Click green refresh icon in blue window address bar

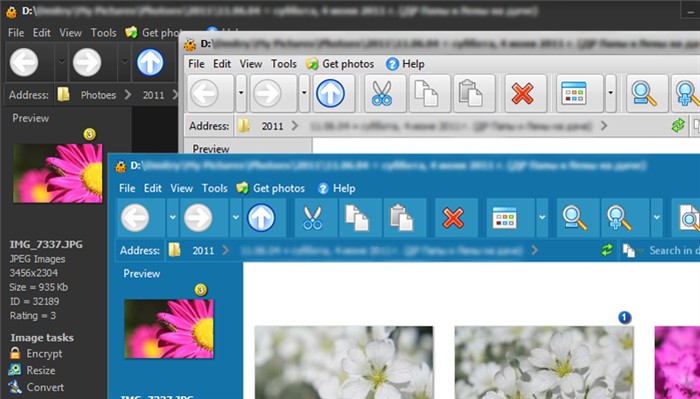[x=607, y=250]
